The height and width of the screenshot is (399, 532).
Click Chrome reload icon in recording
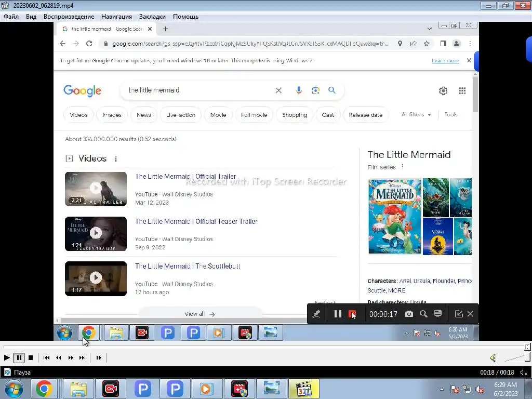point(89,44)
